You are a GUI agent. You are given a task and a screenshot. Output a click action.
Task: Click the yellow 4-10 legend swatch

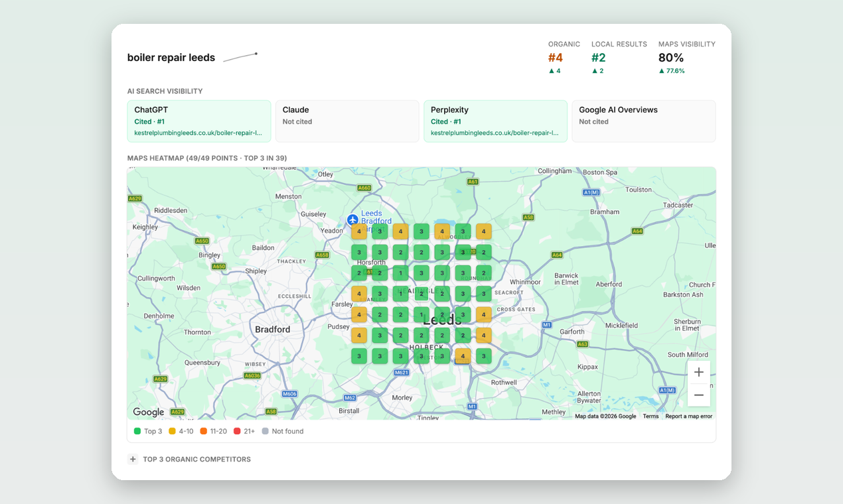(x=172, y=431)
